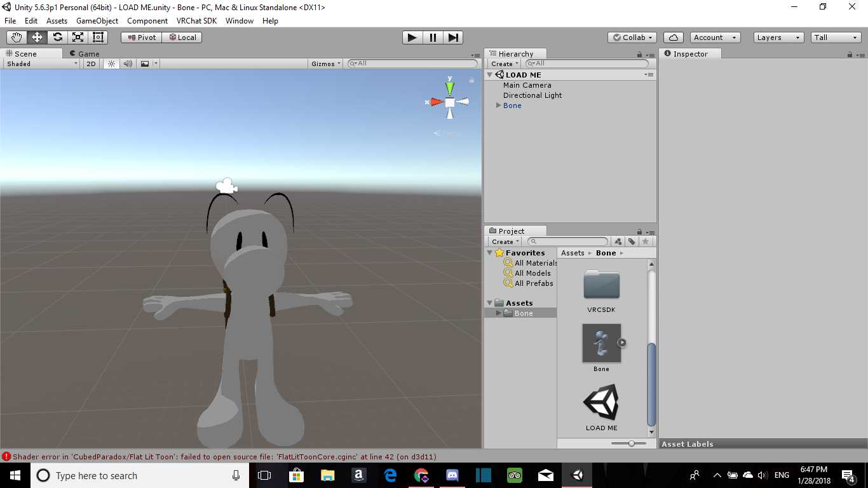Expand the Bone object in Hierarchy
The width and height of the screenshot is (868, 488).
pos(499,105)
